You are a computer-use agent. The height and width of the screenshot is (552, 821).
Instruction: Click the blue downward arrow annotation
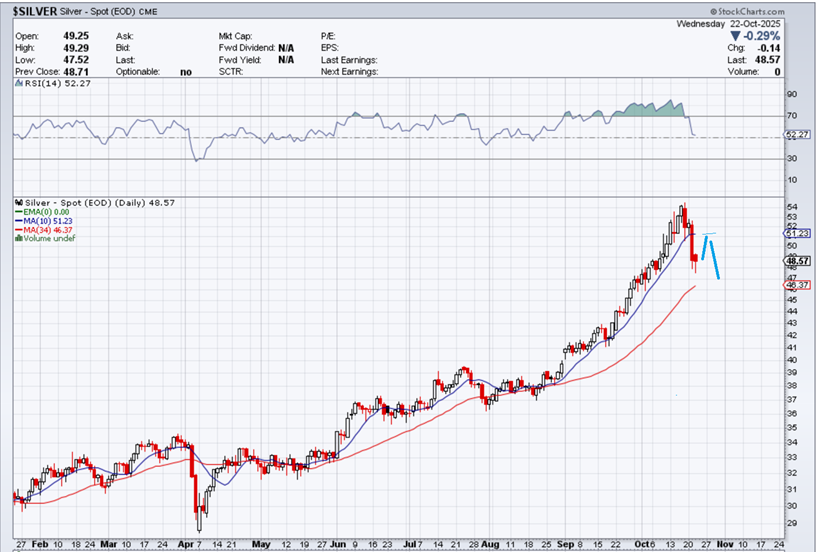[x=715, y=260]
